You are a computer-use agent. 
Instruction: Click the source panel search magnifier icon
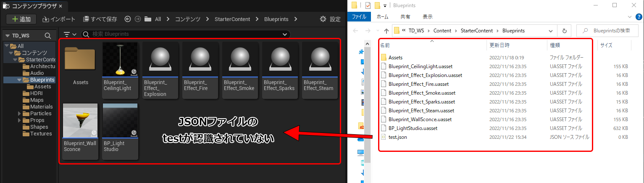pos(48,36)
